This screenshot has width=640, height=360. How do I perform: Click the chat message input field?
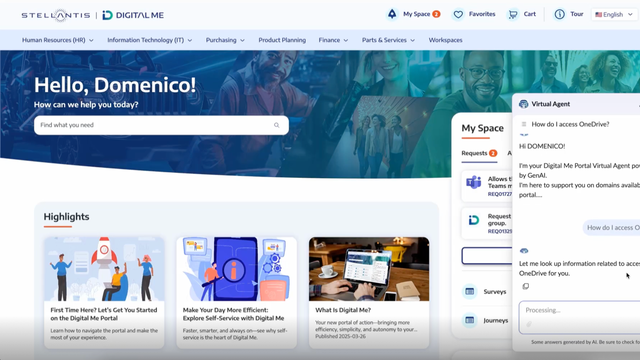[579, 317]
